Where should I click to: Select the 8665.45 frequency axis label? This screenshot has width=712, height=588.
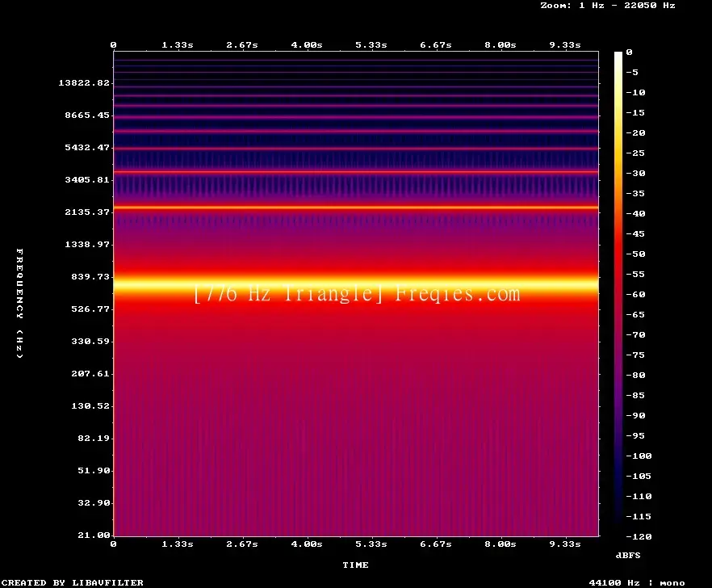(87, 115)
